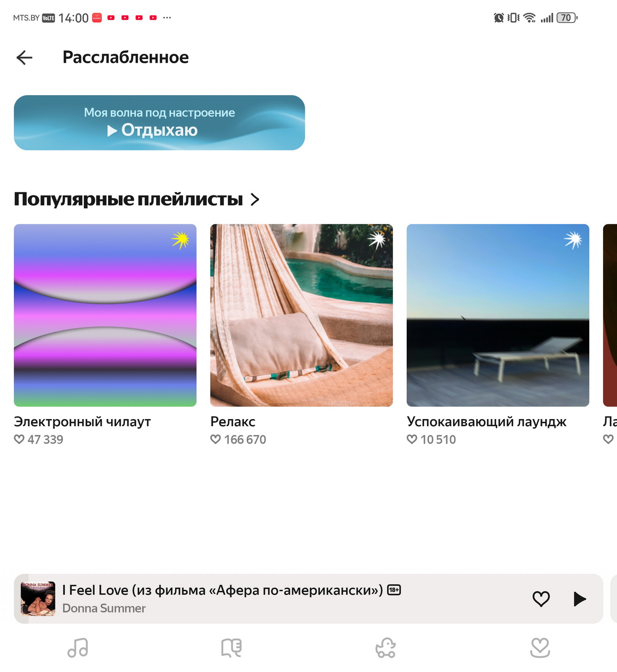Open the collection heart tab
617x672 pixels.
coord(540,648)
